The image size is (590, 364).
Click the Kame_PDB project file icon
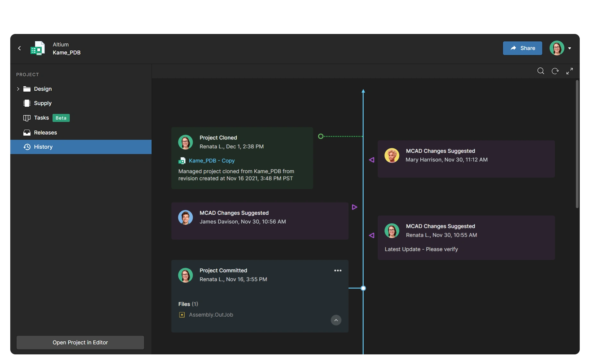(38, 48)
